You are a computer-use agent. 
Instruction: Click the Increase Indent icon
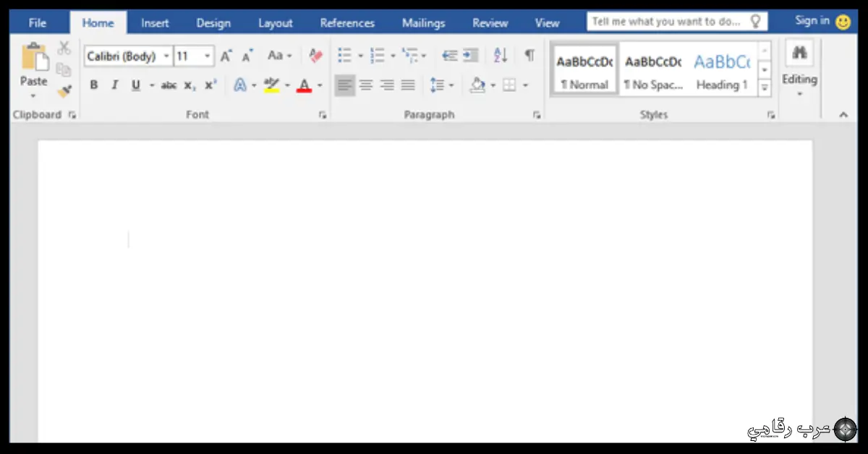[x=471, y=56]
